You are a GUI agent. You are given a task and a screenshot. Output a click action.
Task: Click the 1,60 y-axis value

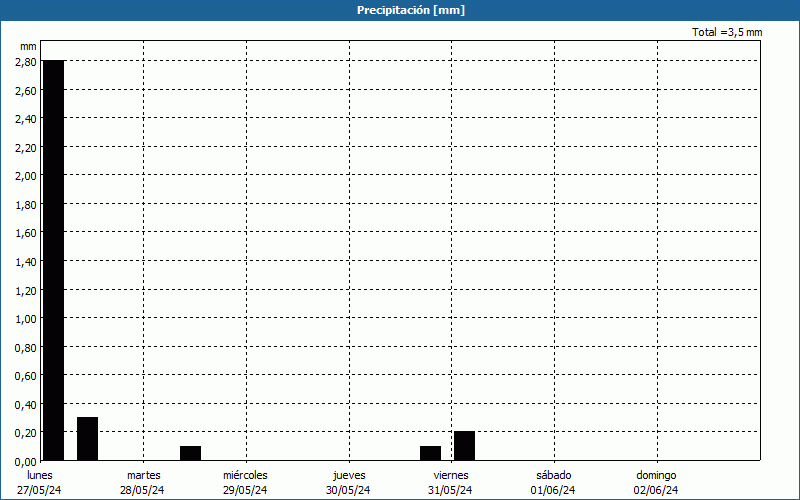(x=27, y=233)
